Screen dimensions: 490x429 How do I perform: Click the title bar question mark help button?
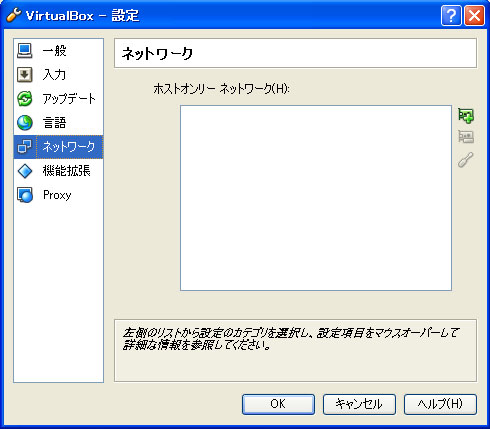click(451, 15)
